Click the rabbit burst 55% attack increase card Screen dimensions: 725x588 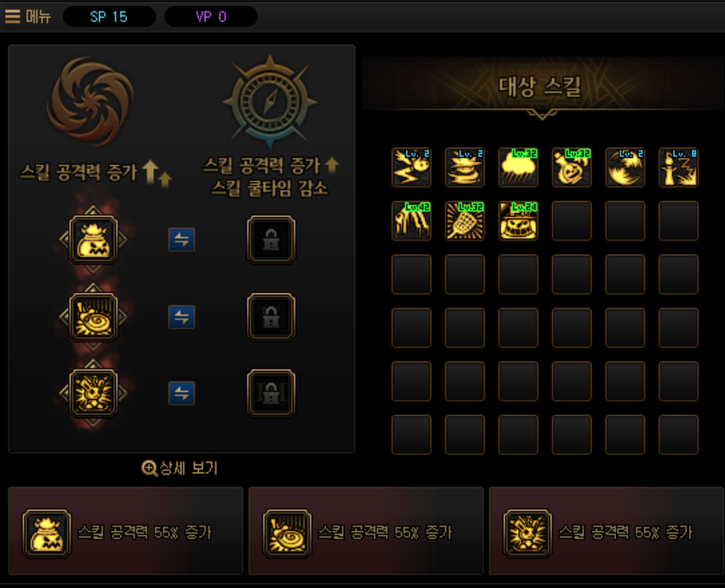click(607, 531)
